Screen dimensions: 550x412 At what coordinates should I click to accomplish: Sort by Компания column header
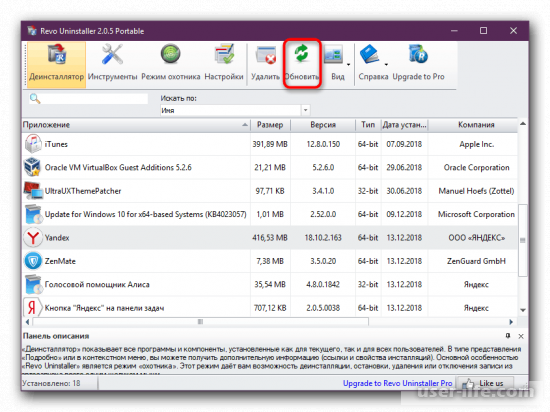[476, 125]
